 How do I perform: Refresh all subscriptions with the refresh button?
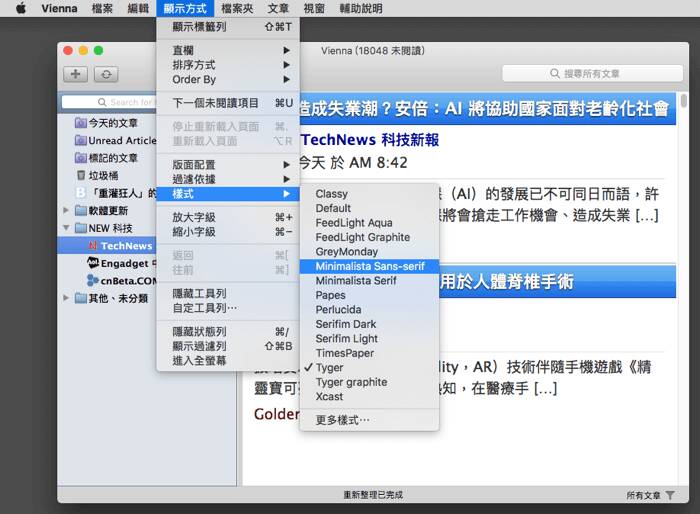click(106, 74)
